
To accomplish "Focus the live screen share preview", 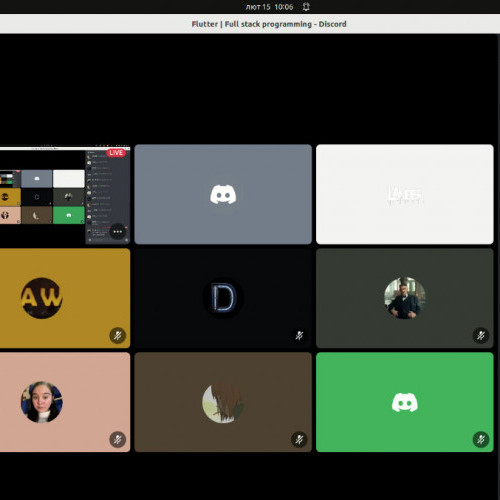I will coord(65,194).
